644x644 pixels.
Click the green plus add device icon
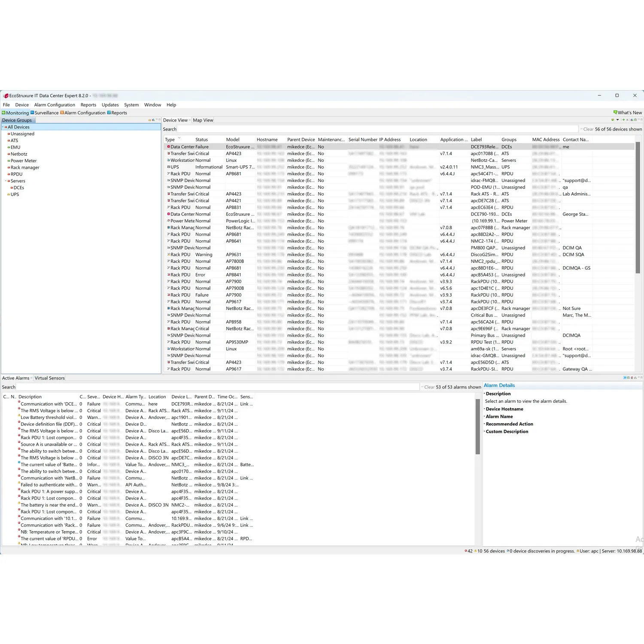pos(624,120)
